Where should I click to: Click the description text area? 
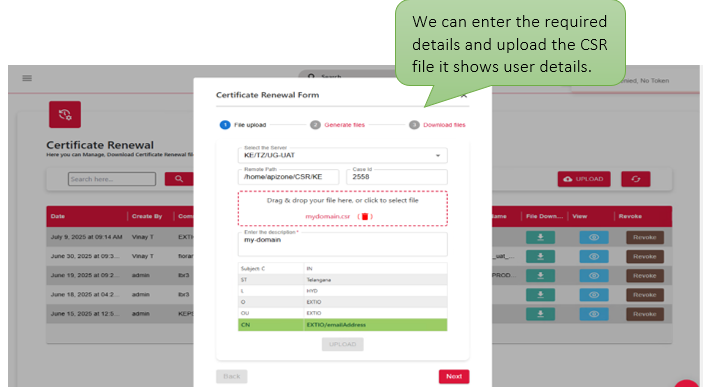[343, 244]
